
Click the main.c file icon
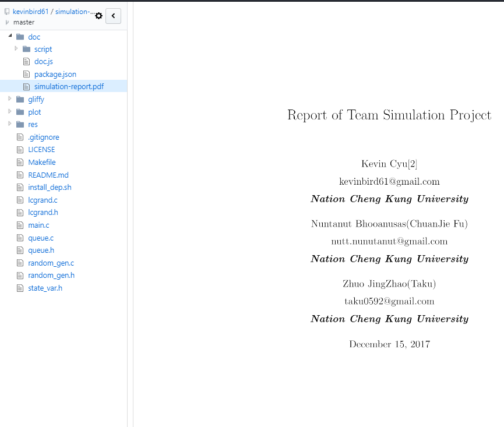(20, 225)
